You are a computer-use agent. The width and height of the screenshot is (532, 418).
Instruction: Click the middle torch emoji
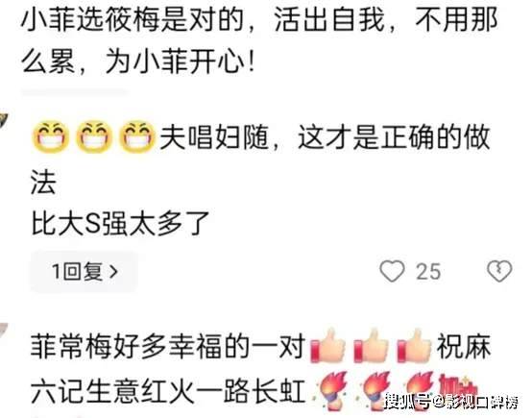tap(375, 389)
